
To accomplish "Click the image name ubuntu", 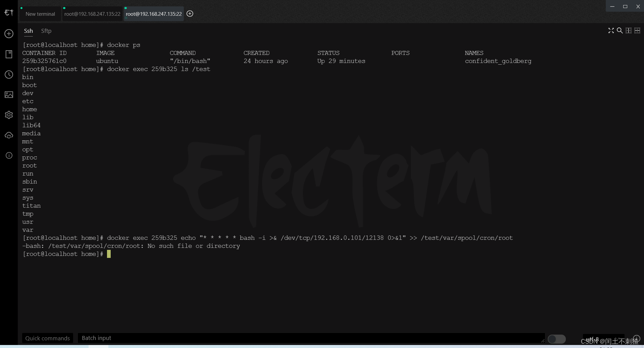I will (x=107, y=61).
